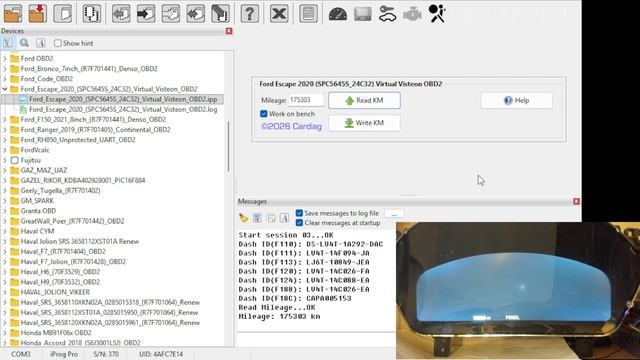Screen dimensions: 640x360
Task: Click the UID: 4AFC7E14 status entry
Action: click(x=161, y=354)
